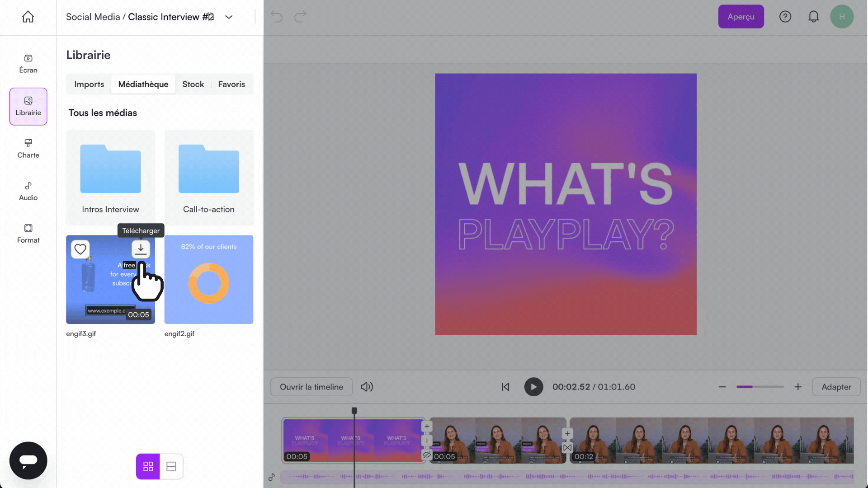
Task: Open the project name dropdown chevron
Action: pyautogui.click(x=228, y=17)
